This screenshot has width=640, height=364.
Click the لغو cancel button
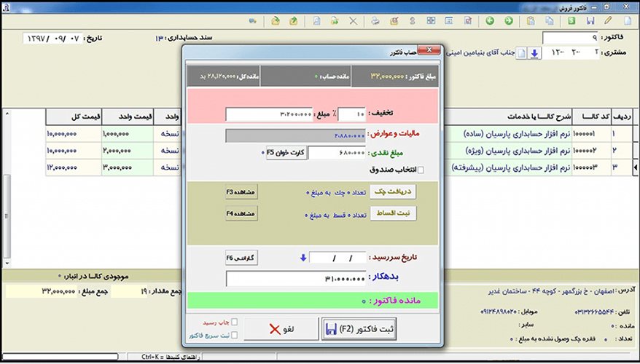[281, 329]
